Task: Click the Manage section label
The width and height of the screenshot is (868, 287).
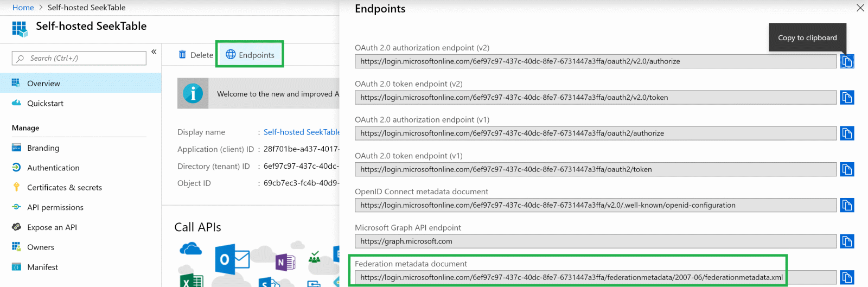Action: 25,128
